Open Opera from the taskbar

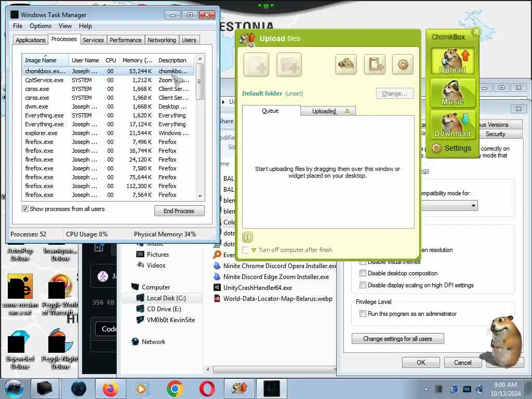tap(207, 389)
